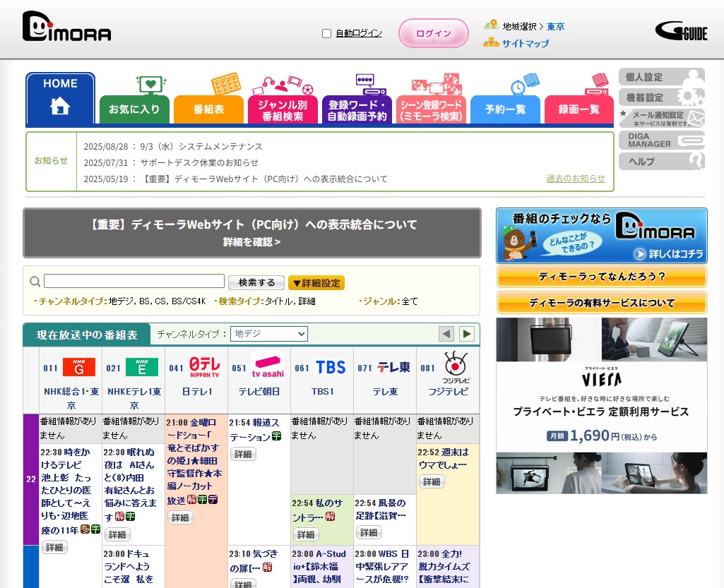724x588 pixels.
Task: Switch to the 番組表 tab
Action: pos(208,109)
